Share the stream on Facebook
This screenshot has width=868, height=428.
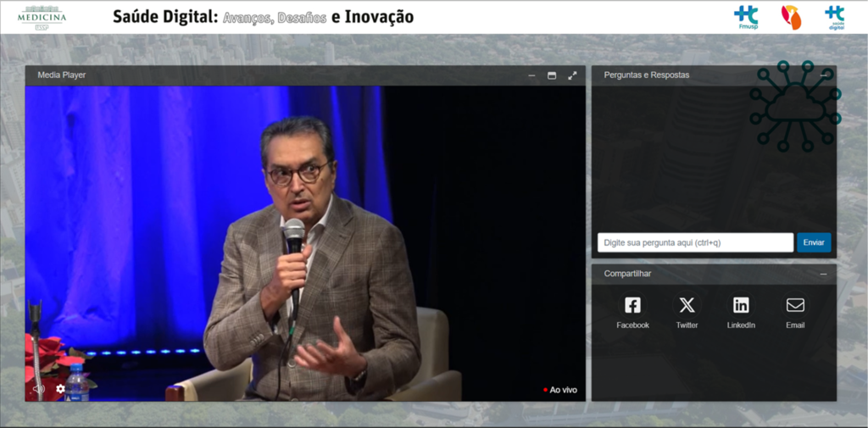[632, 306]
